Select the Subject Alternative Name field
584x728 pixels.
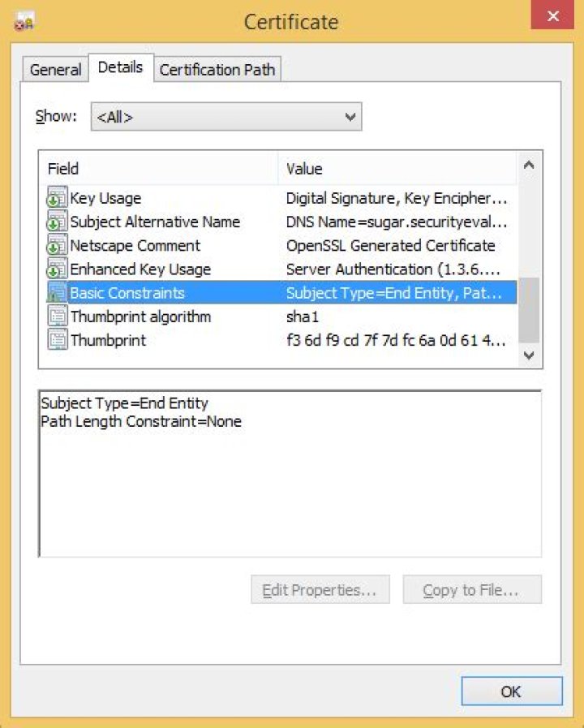(281, 222)
